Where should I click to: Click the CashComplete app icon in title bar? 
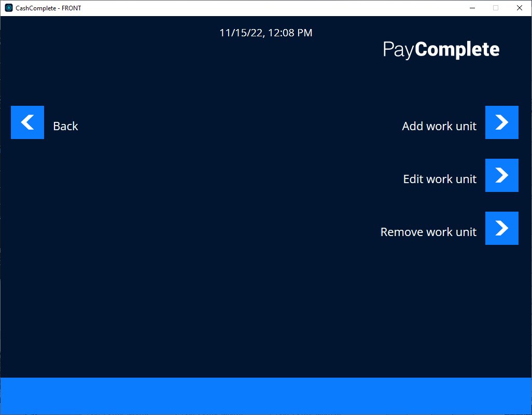pyautogui.click(x=9, y=8)
